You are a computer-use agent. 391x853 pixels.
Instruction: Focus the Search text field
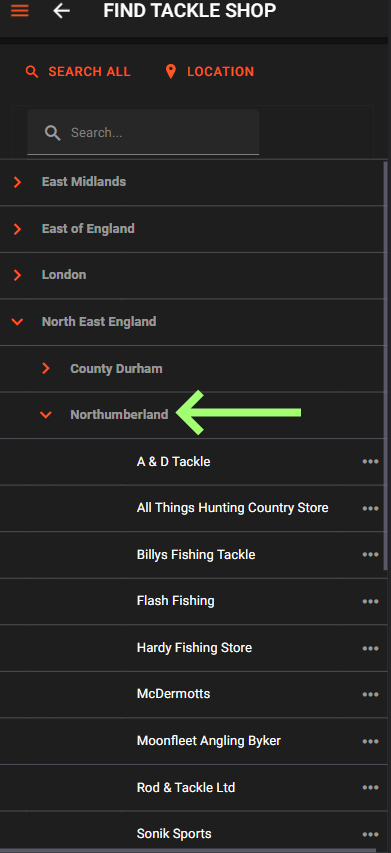pos(143,132)
